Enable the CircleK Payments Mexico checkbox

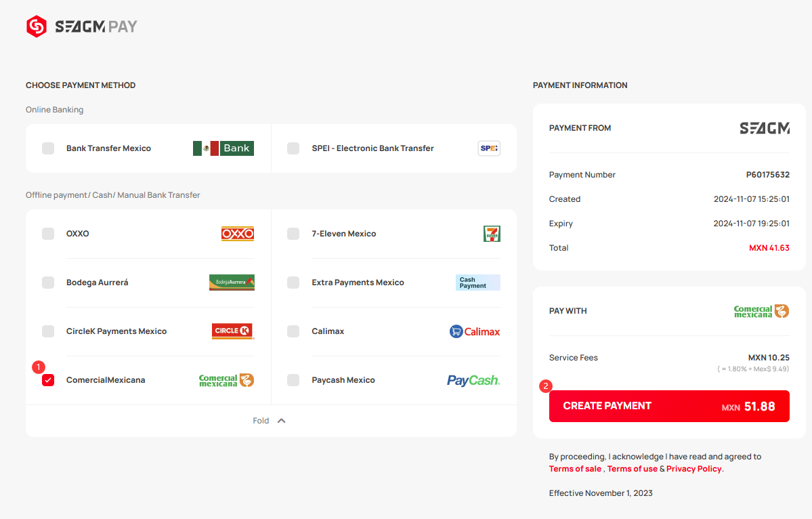48,331
